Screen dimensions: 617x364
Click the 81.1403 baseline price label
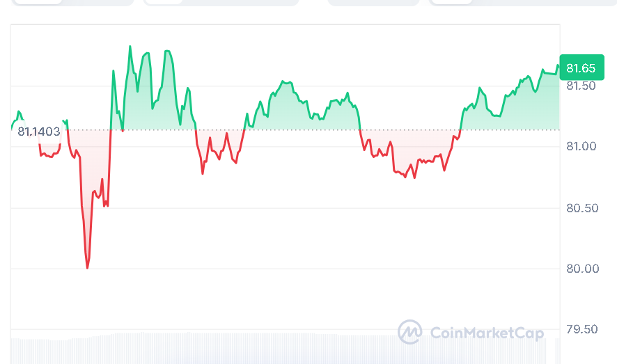pyautogui.click(x=39, y=131)
